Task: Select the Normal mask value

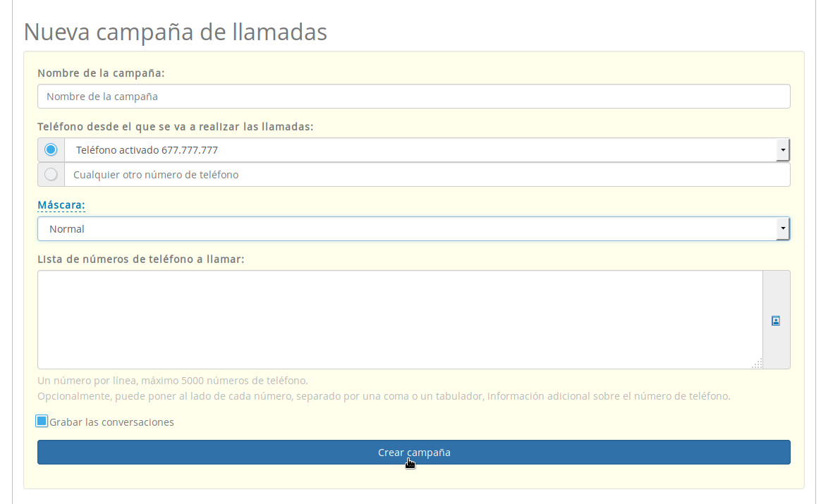Action: pyautogui.click(x=353, y=228)
